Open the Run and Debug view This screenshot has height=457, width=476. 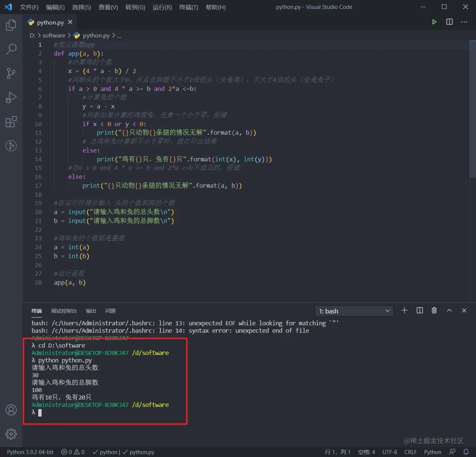(x=11, y=98)
